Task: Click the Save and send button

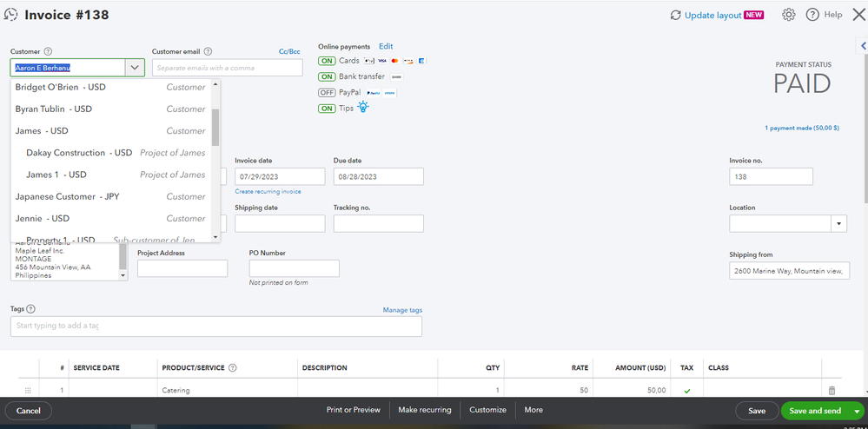Action: coord(815,411)
